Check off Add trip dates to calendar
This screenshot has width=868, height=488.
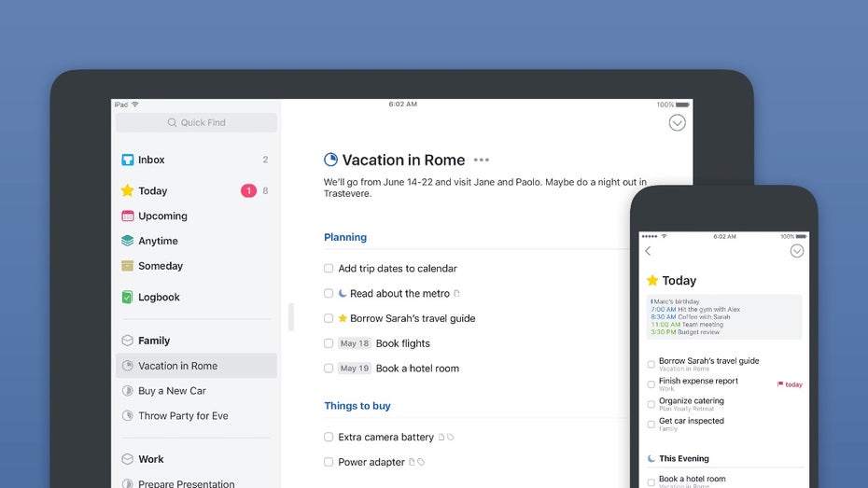coord(329,269)
